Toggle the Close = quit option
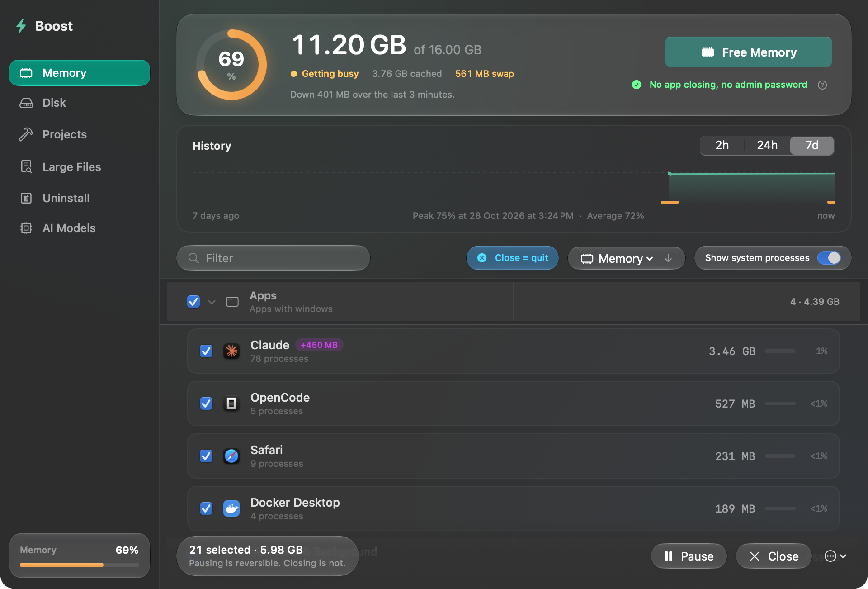 [512, 258]
